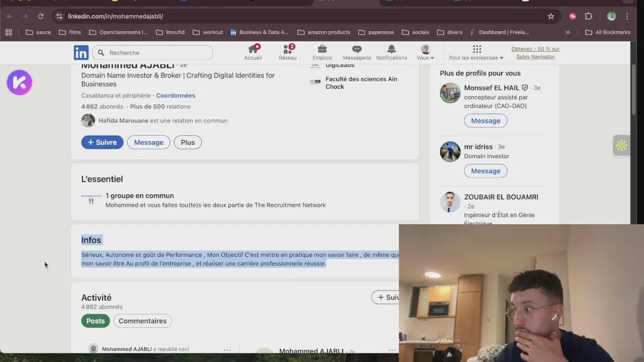Click the page vertical scrollbar
The width and height of the screenshot is (644, 362).
click(633, 90)
